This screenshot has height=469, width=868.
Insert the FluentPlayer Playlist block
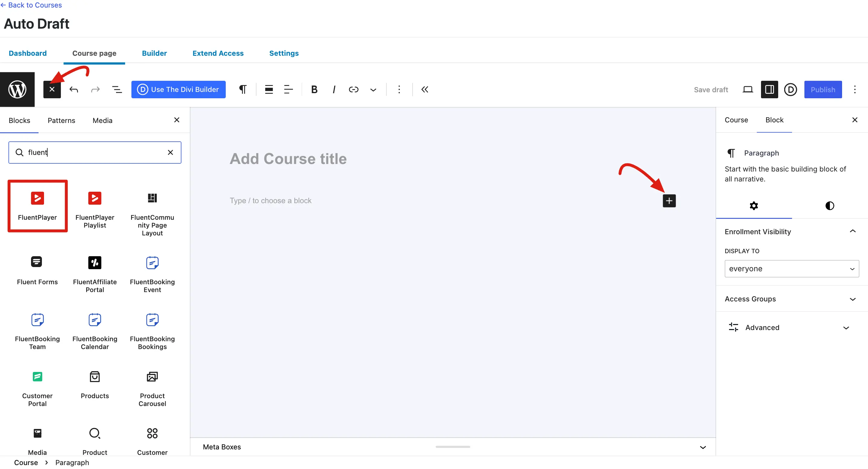95,209
